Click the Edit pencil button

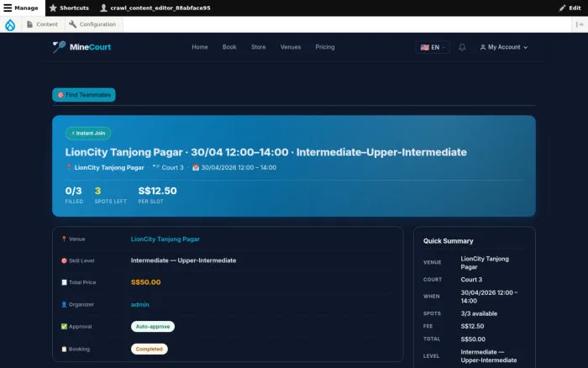pos(570,8)
